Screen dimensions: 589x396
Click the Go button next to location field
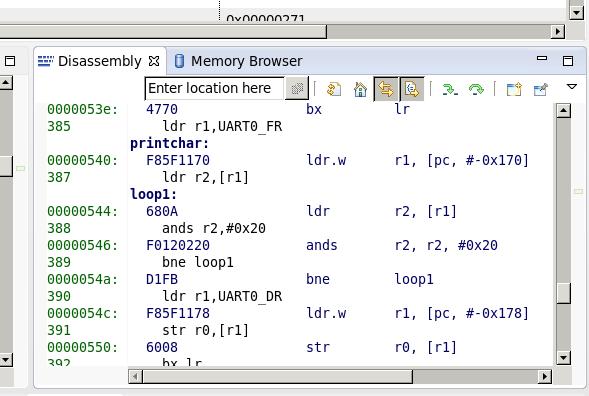[x=297, y=89]
